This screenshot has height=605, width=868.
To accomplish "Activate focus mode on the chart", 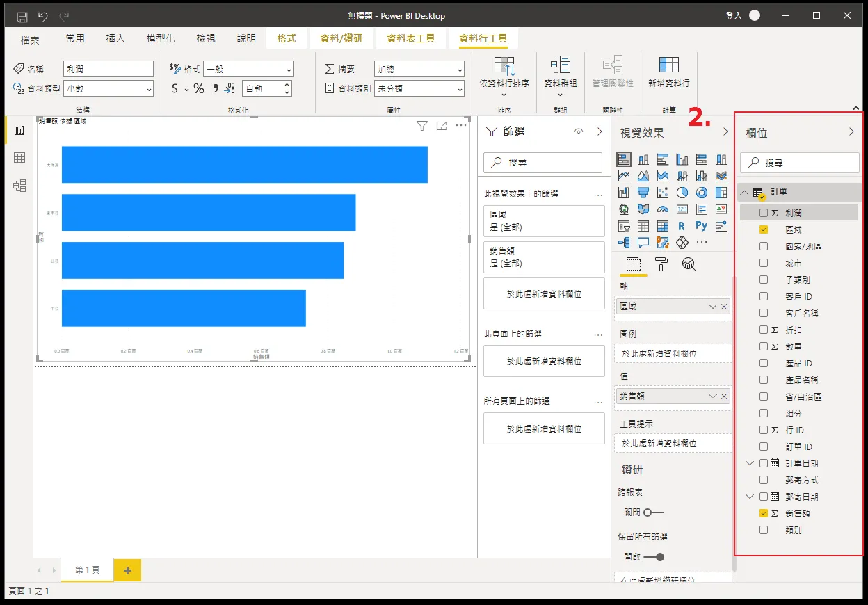I will [442, 125].
